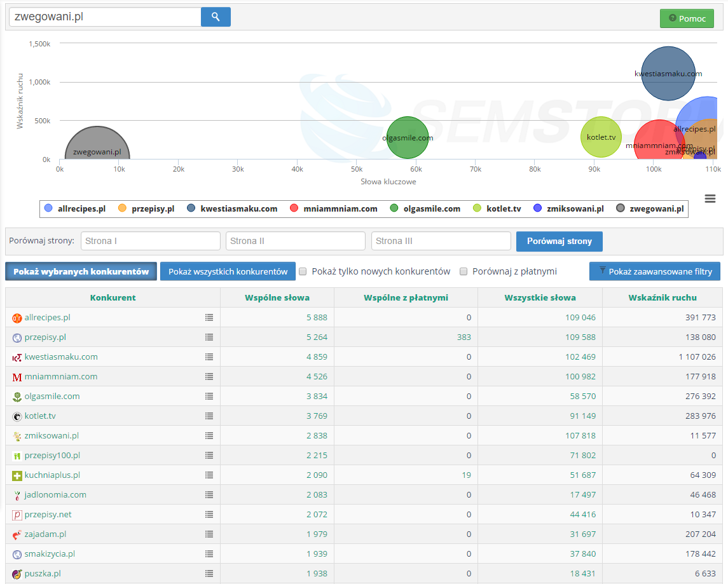Sort table by 'Wszystkie słowa' column
The image size is (728, 584).
click(540, 298)
